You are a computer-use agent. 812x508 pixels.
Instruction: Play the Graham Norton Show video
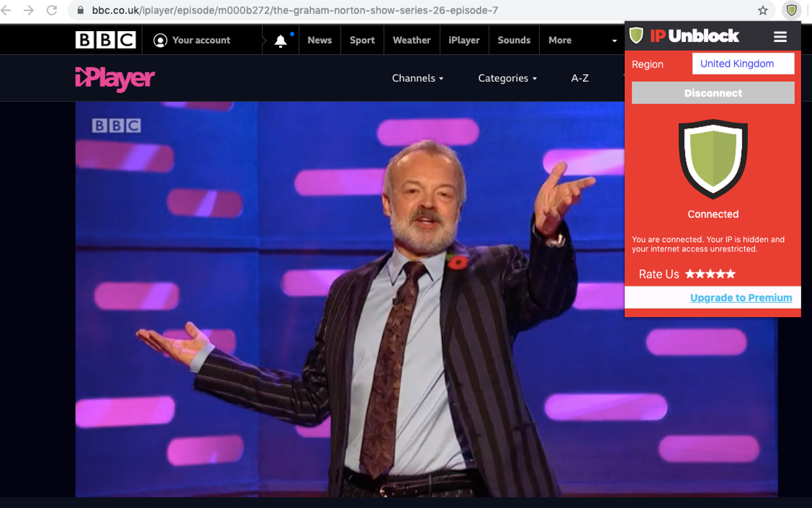click(426, 299)
